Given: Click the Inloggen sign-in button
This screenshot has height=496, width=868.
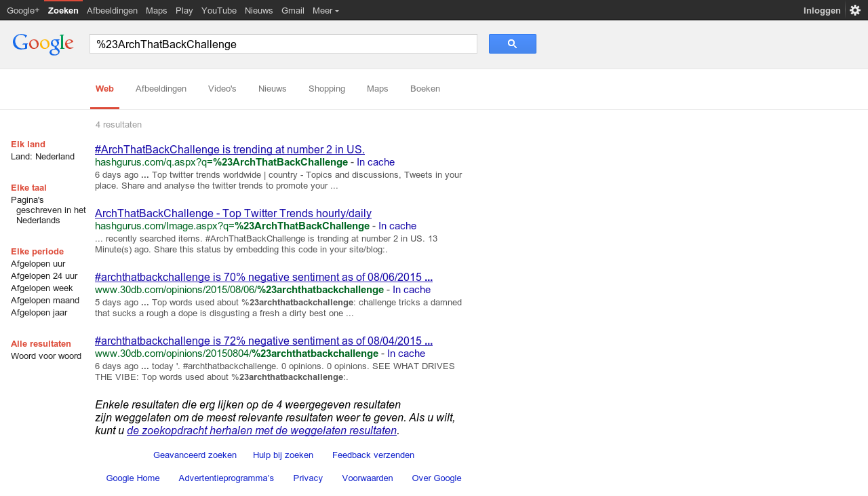Looking at the screenshot, I should pos(822,10).
